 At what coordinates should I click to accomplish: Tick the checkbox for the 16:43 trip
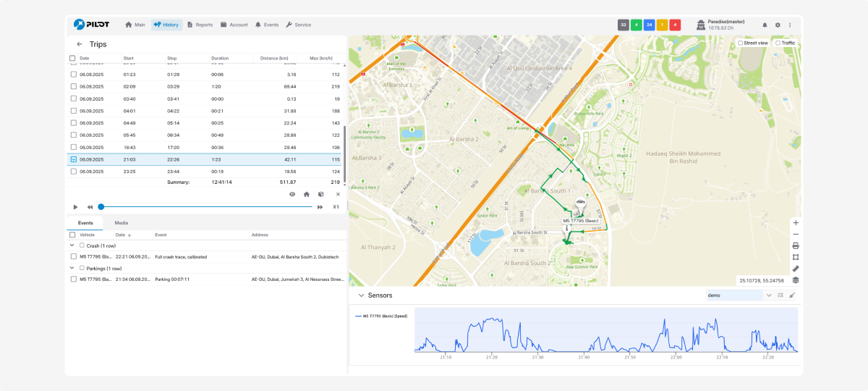click(x=73, y=147)
